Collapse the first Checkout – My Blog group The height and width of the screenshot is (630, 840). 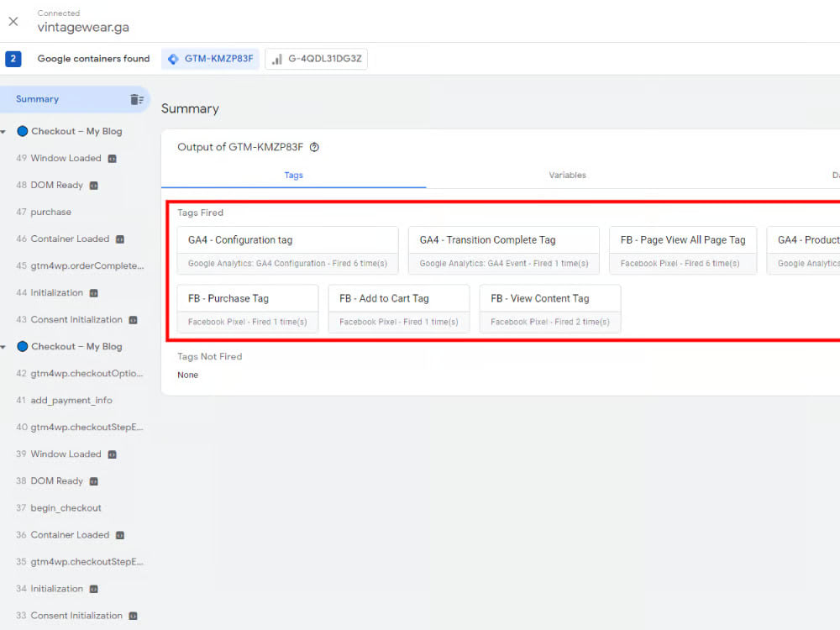click(3, 132)
